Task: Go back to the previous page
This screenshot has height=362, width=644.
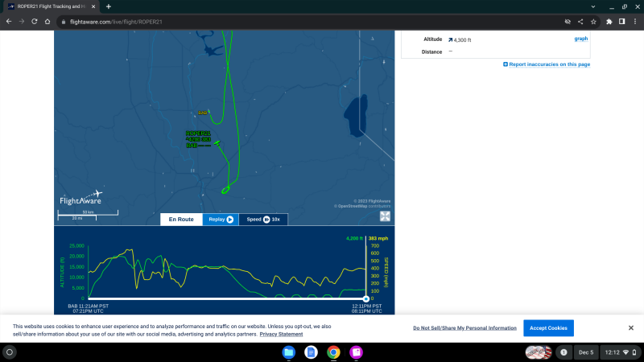Action: coord(9,22)
